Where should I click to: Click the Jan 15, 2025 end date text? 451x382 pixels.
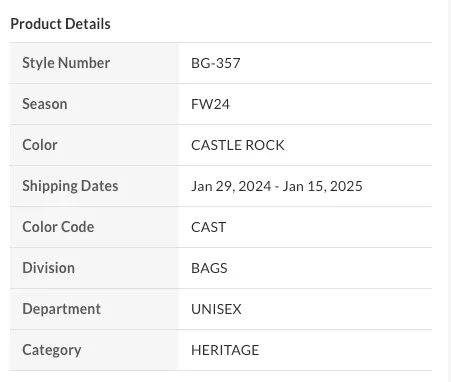(x=322, y=186)
